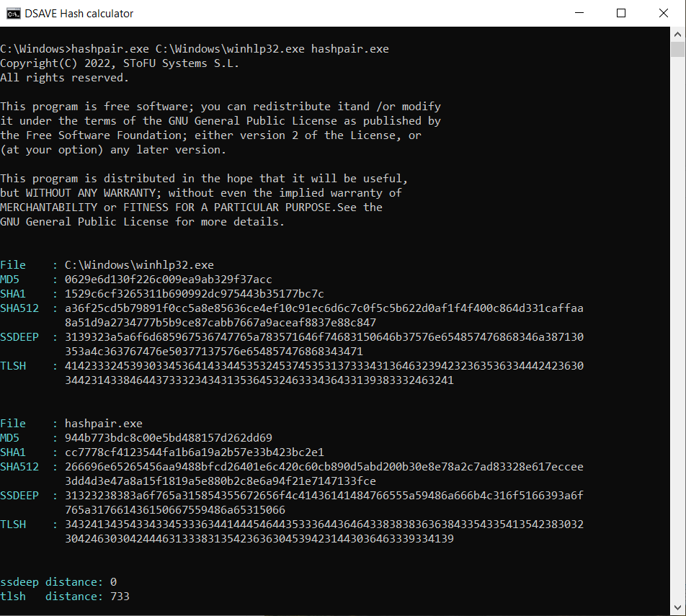This screenshot has height=616, width=686.
Task: Click the hashpair.exe command line at the prompt
Action: [195, 49]
